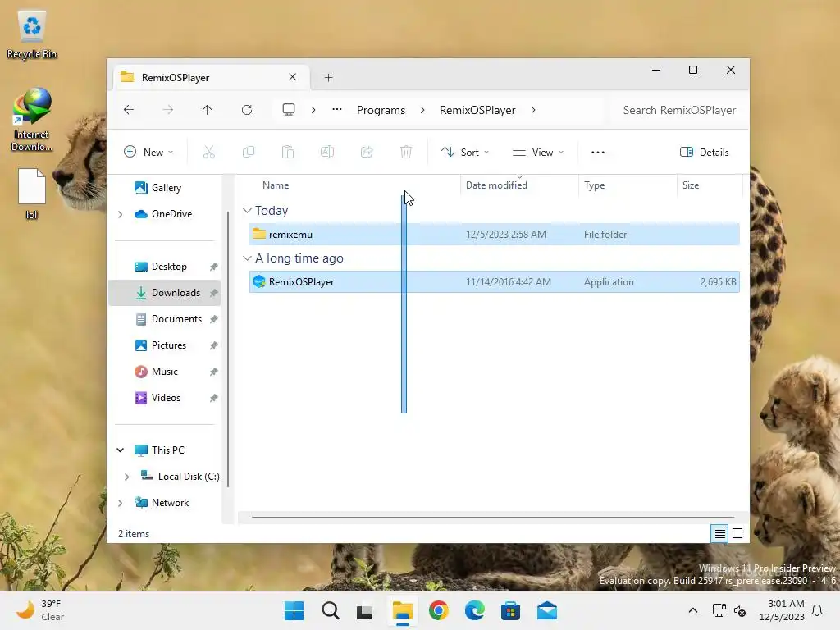
Task: Click the Paste clipboard icon
Action: pyautogui.click(x=288, y=152)
